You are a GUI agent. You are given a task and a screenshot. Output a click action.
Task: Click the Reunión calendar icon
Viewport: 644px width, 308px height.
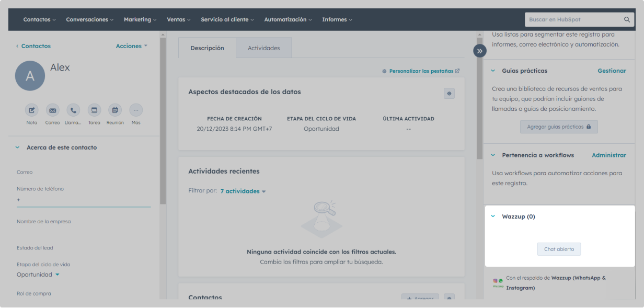(115, 110)
